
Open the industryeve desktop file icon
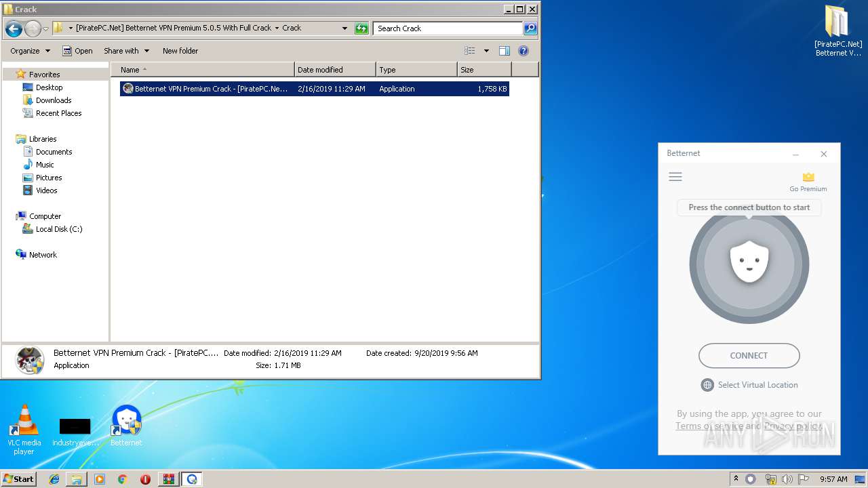(x=75, y=432)
